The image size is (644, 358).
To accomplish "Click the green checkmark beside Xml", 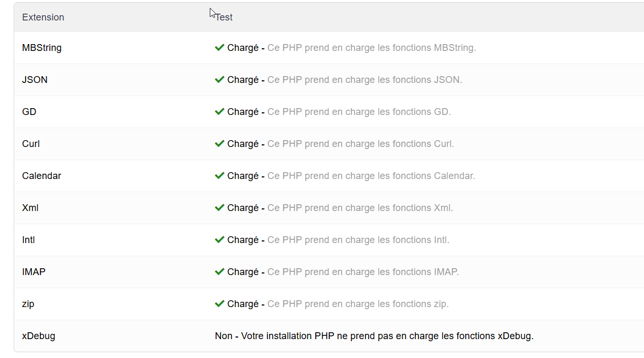I will [x=220, y=208].
